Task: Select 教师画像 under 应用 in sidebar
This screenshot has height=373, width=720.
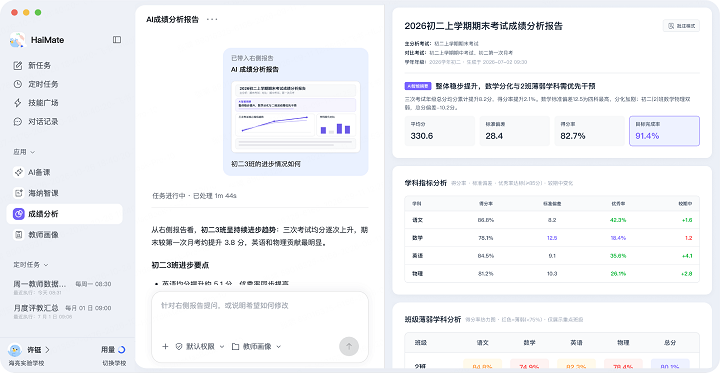Action: pos(64,234)
